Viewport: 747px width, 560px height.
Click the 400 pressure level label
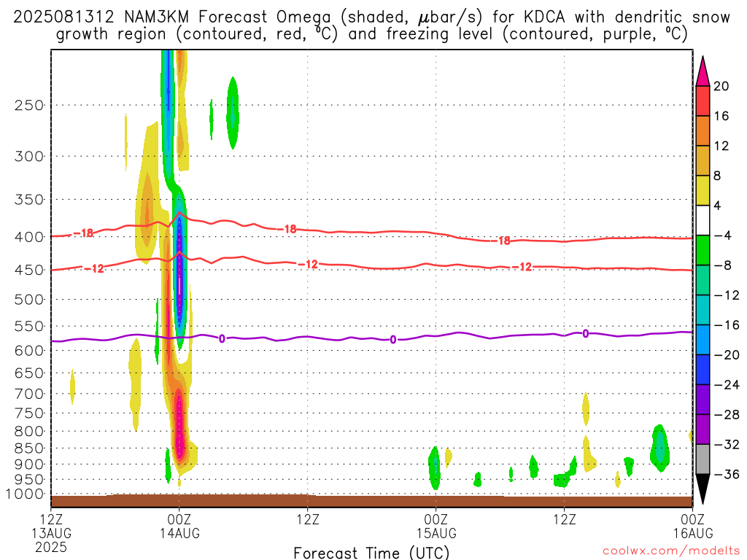29,237
